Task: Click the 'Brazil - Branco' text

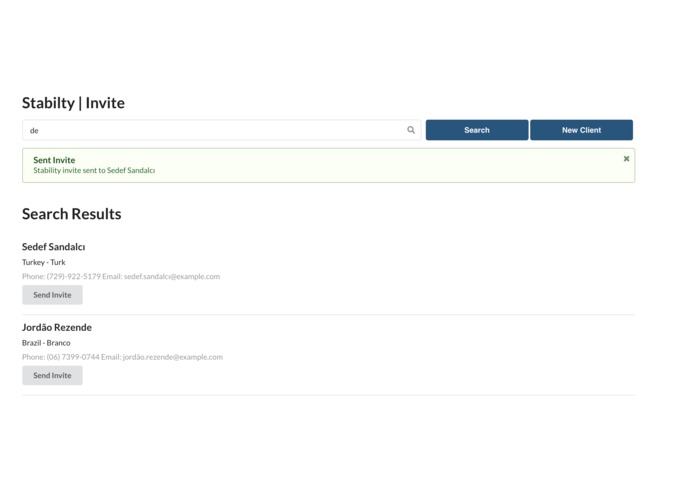Action: click(x=46, y=343)
